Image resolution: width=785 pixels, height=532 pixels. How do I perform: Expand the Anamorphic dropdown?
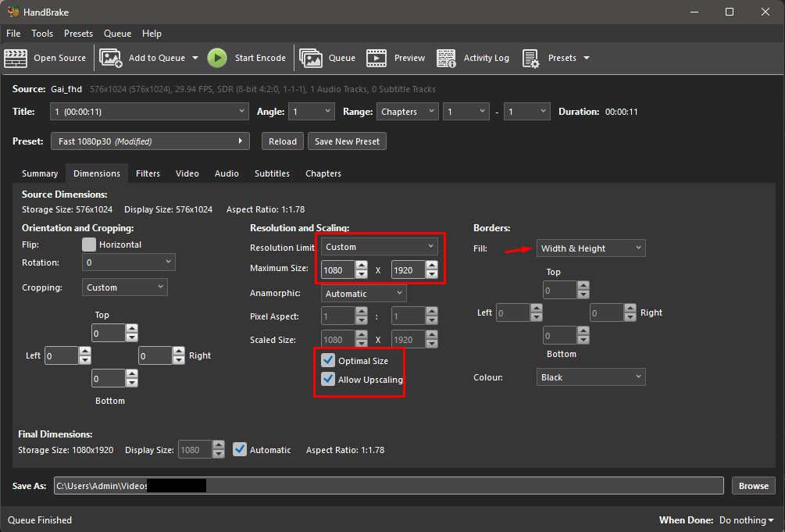pos(363,294)
